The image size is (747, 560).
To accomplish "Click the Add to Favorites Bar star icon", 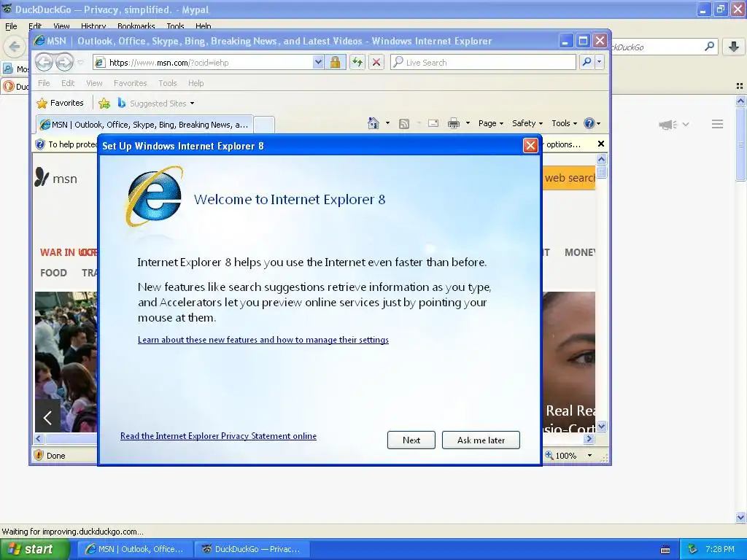I will (x=104, y=103).
